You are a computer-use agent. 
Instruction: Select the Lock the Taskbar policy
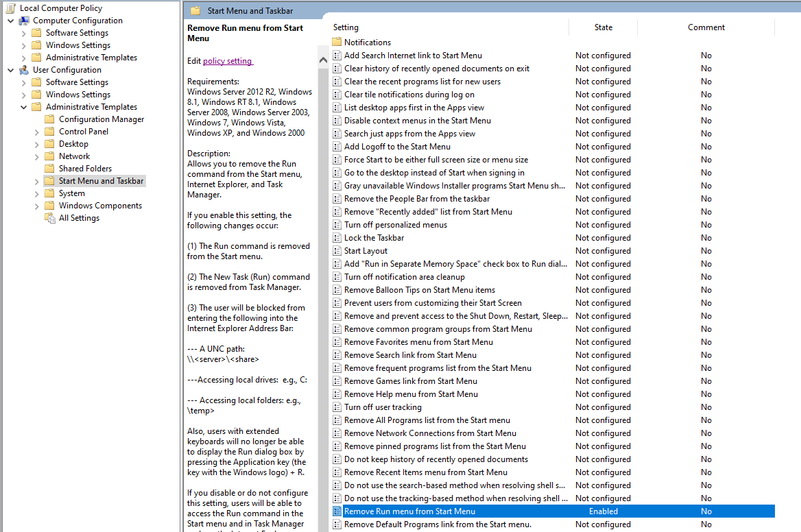[374, 238]
